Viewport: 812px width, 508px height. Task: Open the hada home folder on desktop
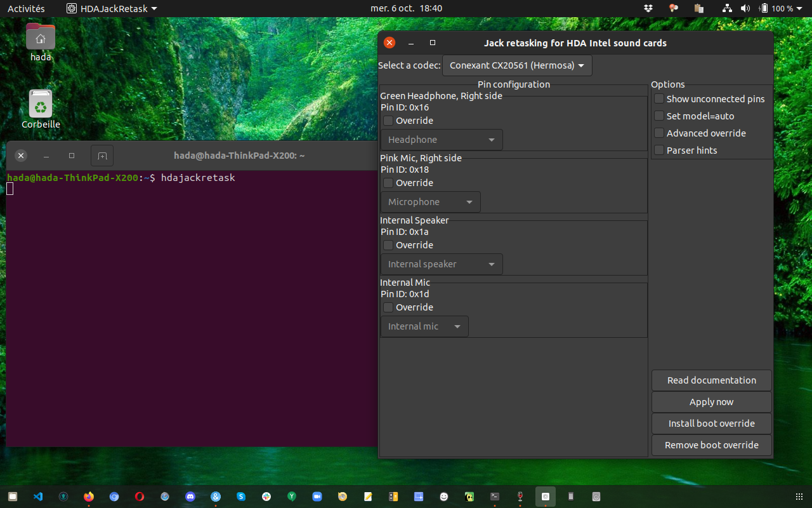pyautogui.click(x=41, y=42)
